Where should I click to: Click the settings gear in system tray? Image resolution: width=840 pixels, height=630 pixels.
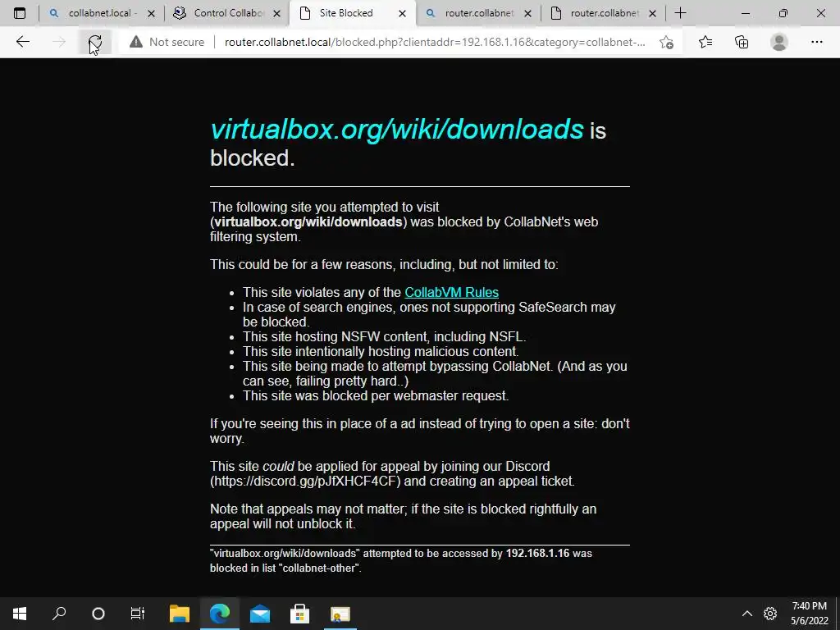tap(770, 614)
